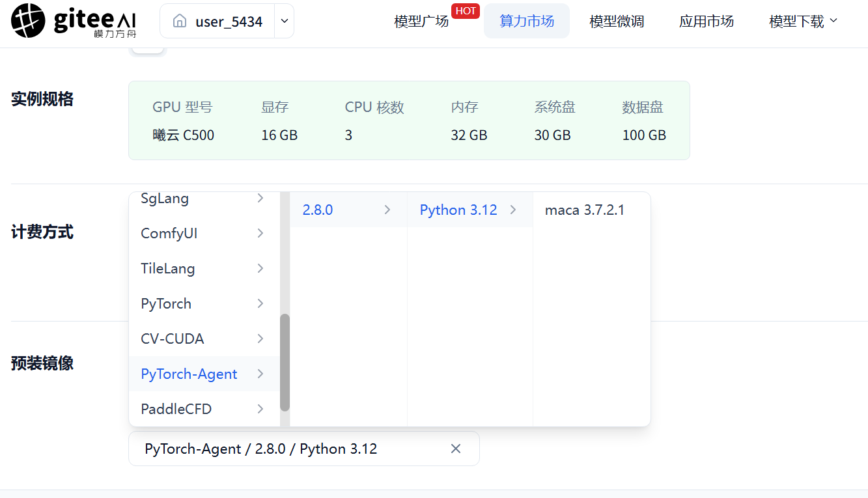Expand the dropdown arrow beside user_5434
This screenshot has height=498, width=868.
pyautogui.click(x=285, y=21)
